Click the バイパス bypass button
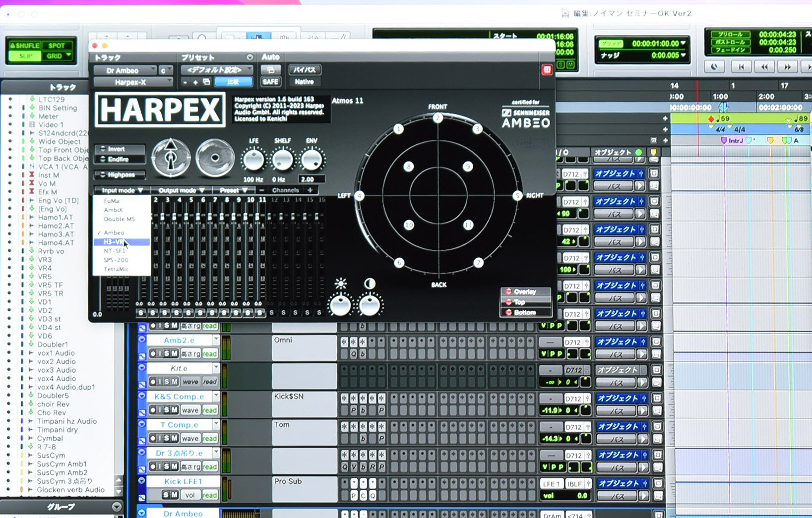This screenshot has width=812, height=518. 305,69
